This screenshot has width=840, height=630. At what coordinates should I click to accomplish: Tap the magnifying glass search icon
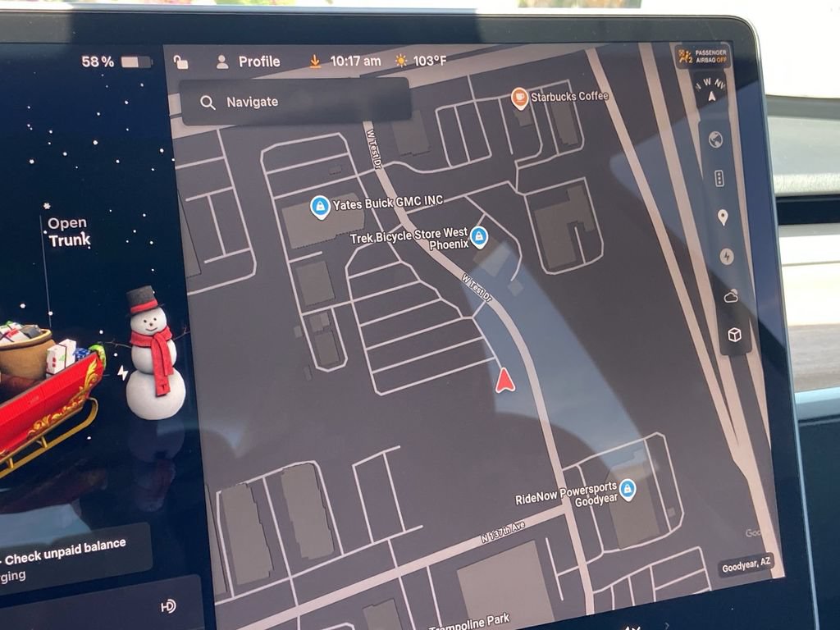[x=208, y=103]
